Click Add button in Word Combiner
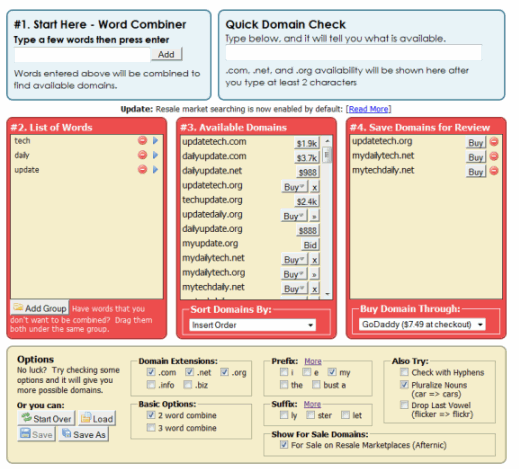This screenshot has height=469, width=519. [x=167, y=54]
